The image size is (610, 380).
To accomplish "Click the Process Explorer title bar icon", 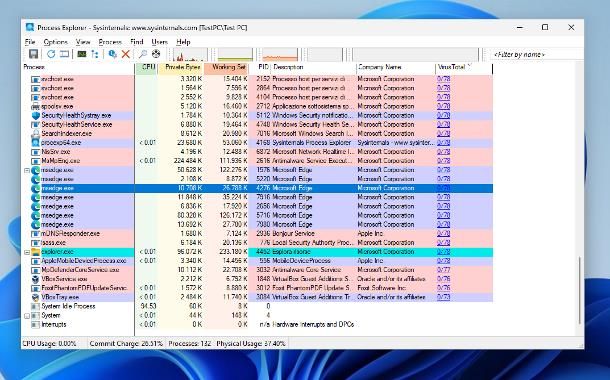I will [x=30, y=28].
